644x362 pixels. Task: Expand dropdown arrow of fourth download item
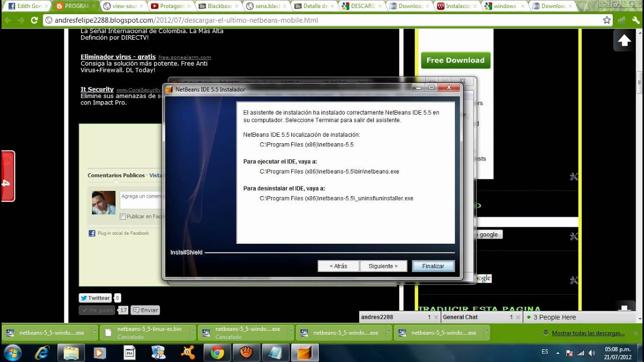pyautogui.click(x=388, y=332)
